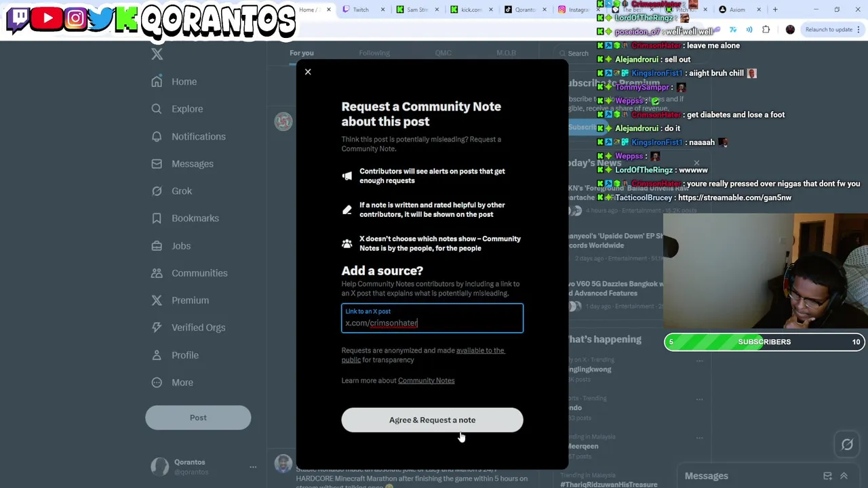Open the streamable.com link in chat
This screenshot has height=488, width=868.
(x=734, y=198)
